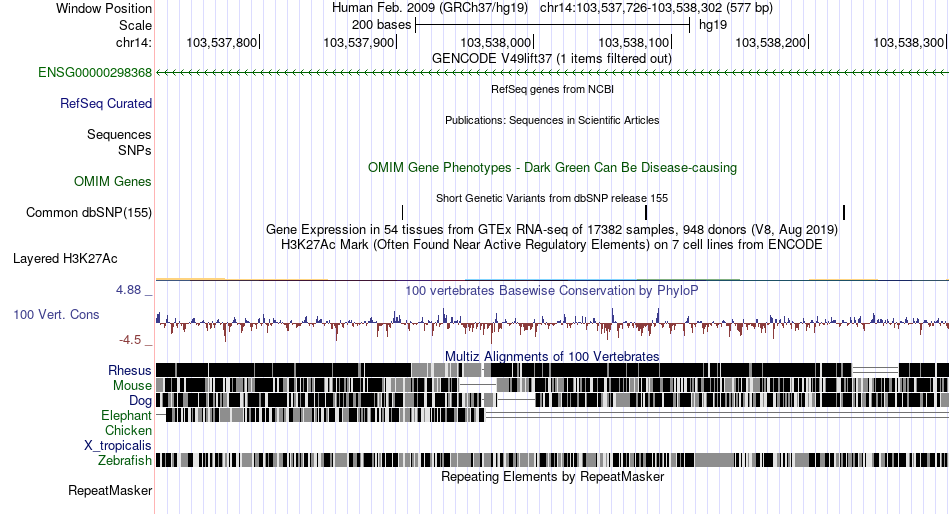Screen dimensions: 950x514
Task: Select the Elephant alignment row label
Action: (127, 416)
